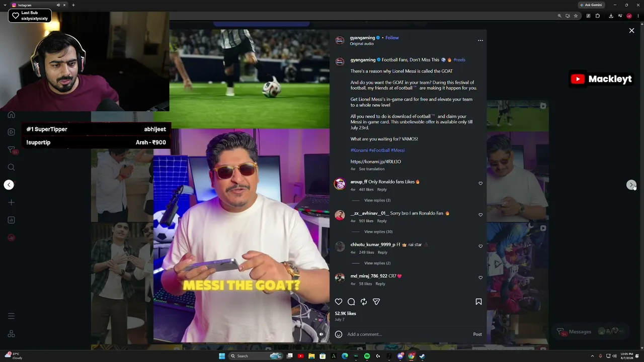
Task: Go to previous post arrow
Action: (9, 185)
